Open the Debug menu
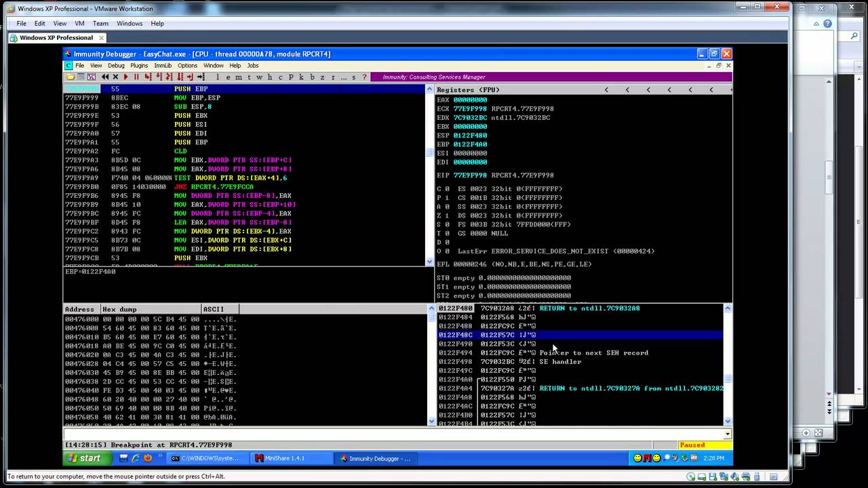 point(116,66)
